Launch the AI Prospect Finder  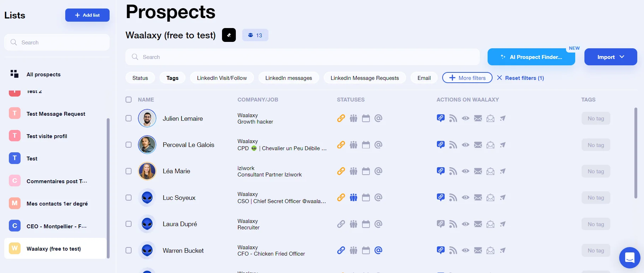coord(531,57)
